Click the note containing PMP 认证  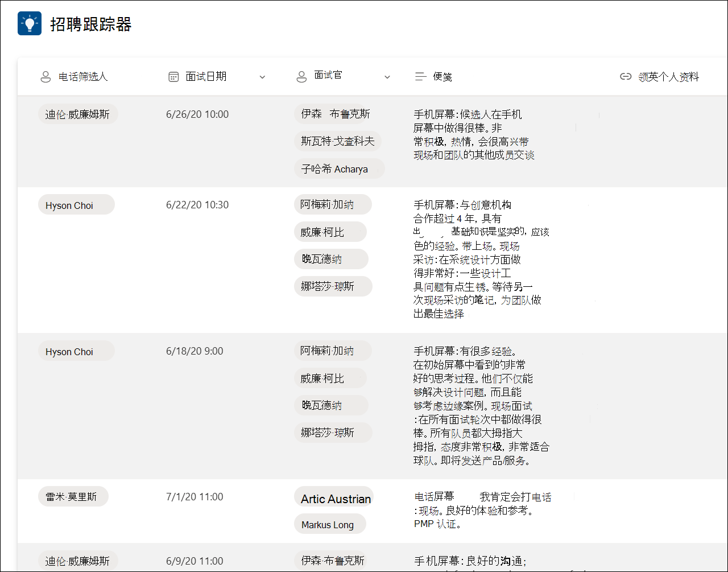pos(482,511)
